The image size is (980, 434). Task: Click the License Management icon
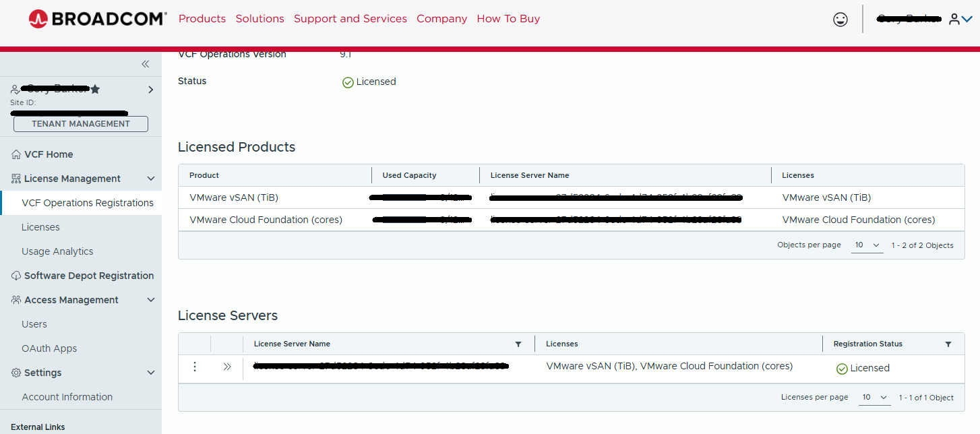pos(16,179)
